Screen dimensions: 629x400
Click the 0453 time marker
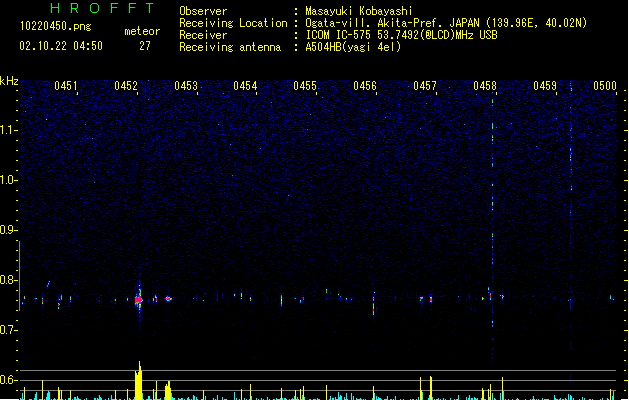(x=186, y=86)
